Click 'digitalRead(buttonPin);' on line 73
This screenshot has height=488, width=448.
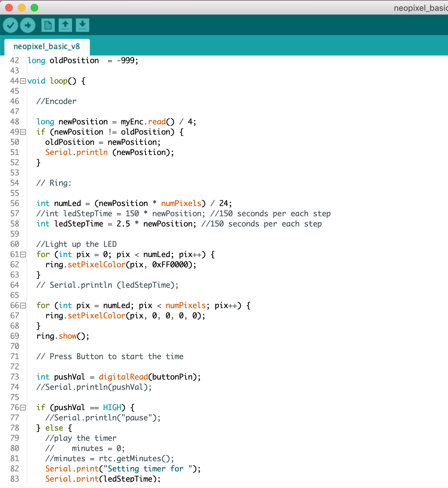click(x=150, y=377)
